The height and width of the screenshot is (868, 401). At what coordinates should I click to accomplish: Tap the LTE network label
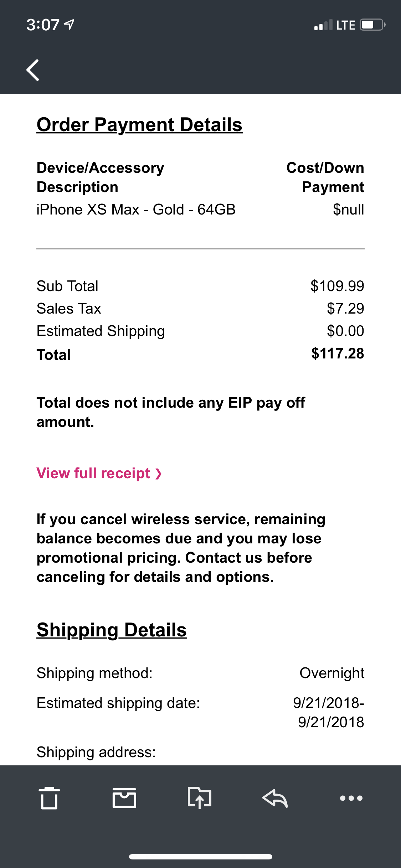[345, 25]
